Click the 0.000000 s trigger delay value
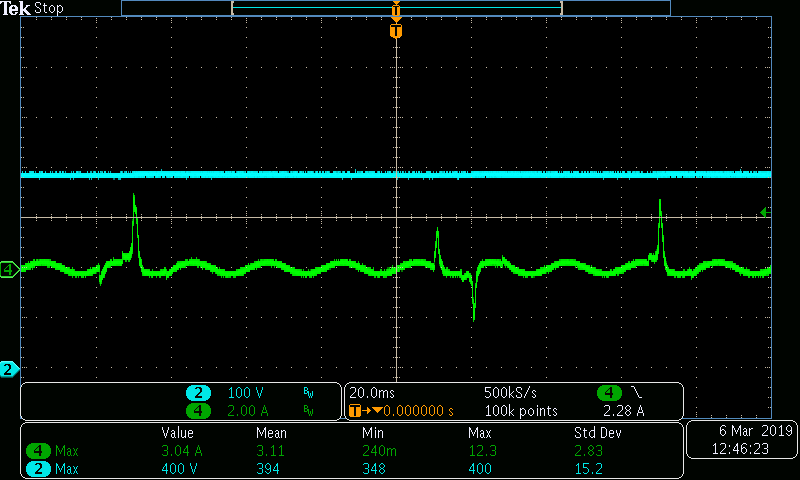The image size is (800, 480). click(418, 411)
